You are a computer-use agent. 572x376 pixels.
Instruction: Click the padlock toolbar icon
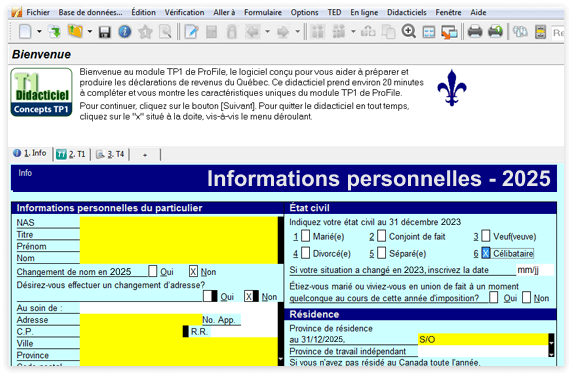232,32
